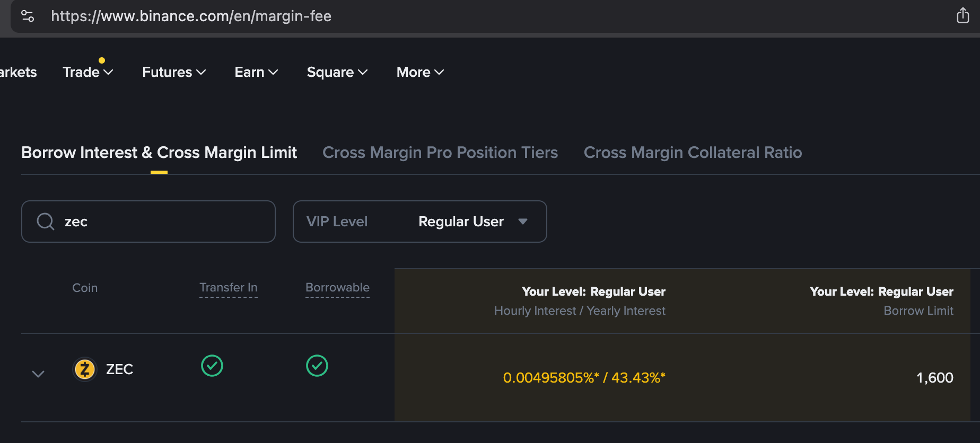Click the browser address bar URL

pyautogui.click(x=191, y=16)
